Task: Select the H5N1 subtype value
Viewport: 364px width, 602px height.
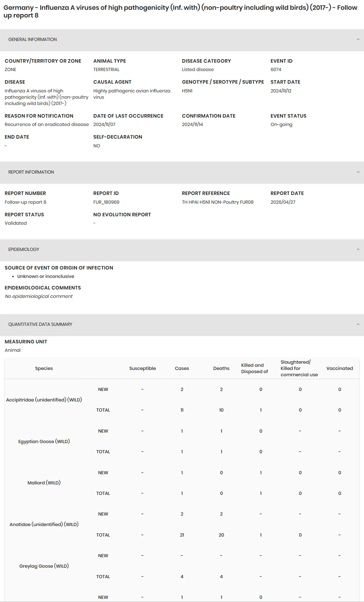Action: point(187,91)
